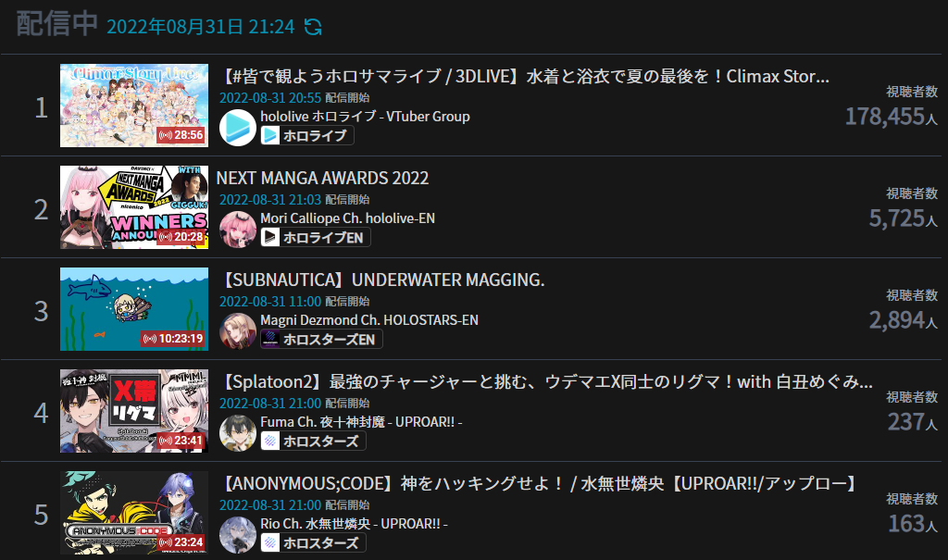The height and width of the screenshot is (560, 948).
Task: Open Magni Dezmond's channel avatar
Action: [238, 330]
